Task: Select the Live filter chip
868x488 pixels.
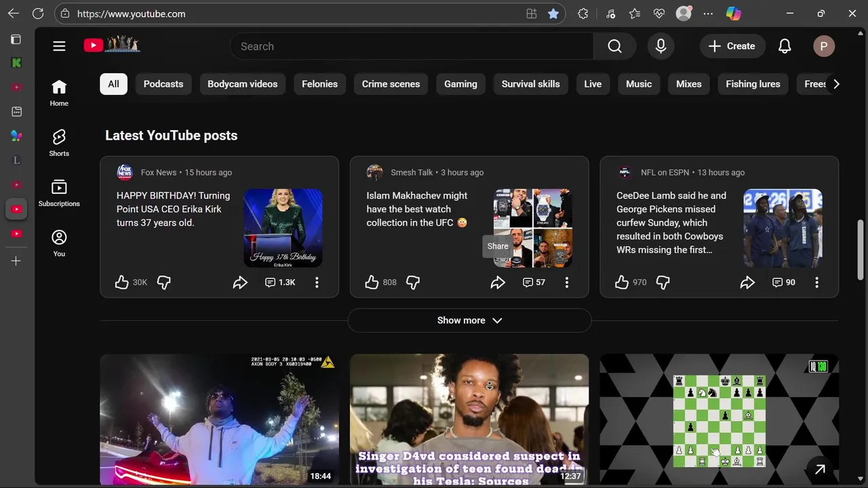Action: point(593,84)
